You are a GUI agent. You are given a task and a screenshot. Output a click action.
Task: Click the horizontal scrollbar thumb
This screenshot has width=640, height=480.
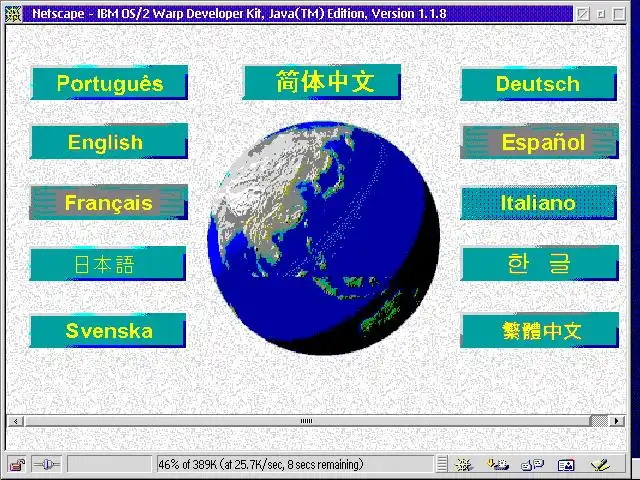(x=307, y=421)
